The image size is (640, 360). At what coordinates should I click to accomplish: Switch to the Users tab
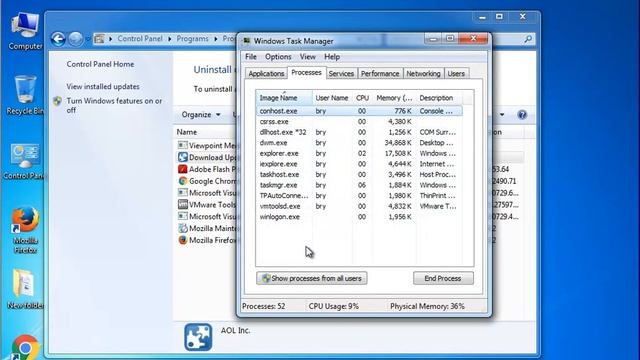456,73
